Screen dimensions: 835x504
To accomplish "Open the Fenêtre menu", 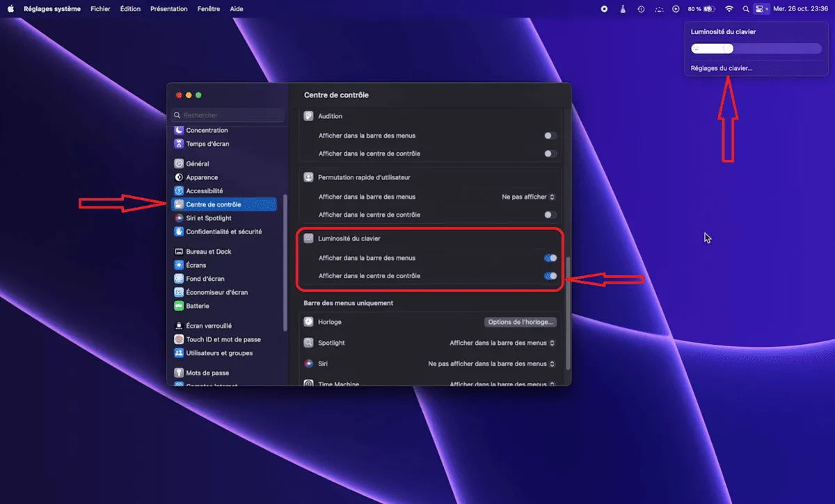I will point(209,9).
